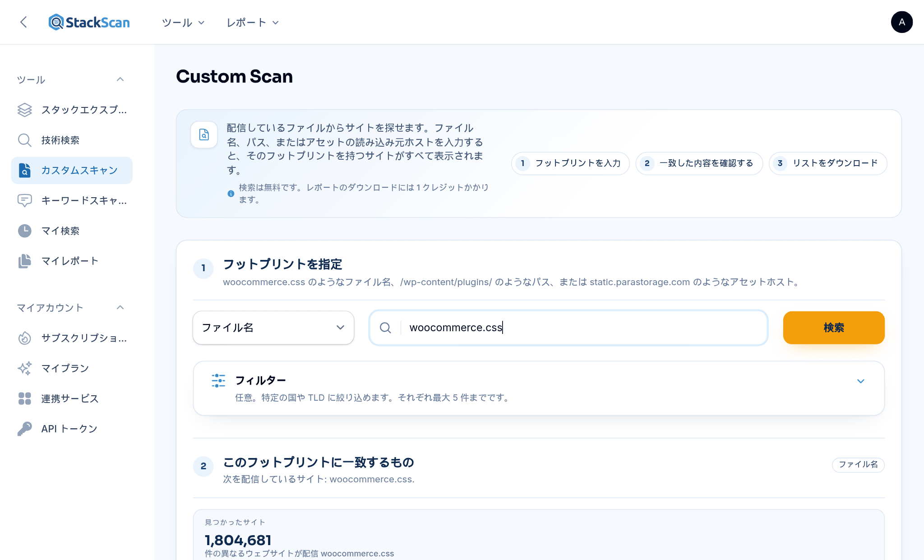
Task: Open the マイ検索 clock icon
Action: pos(25,231)
